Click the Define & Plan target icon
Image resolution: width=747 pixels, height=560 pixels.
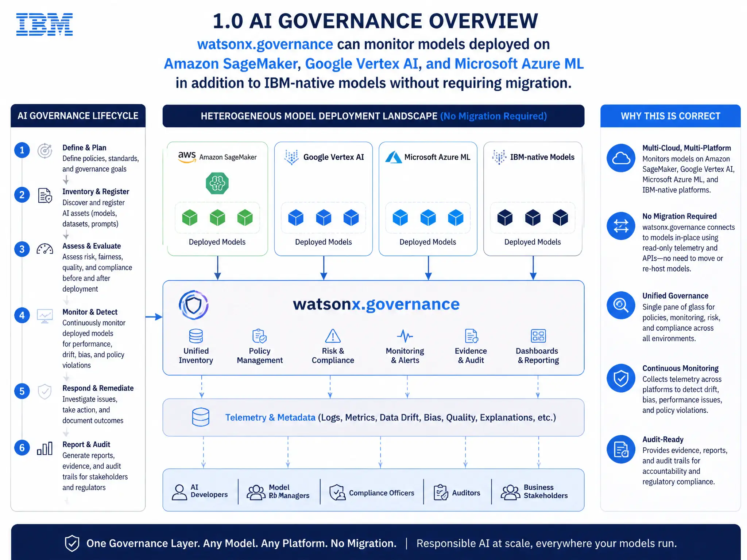[x=45, y=151]
